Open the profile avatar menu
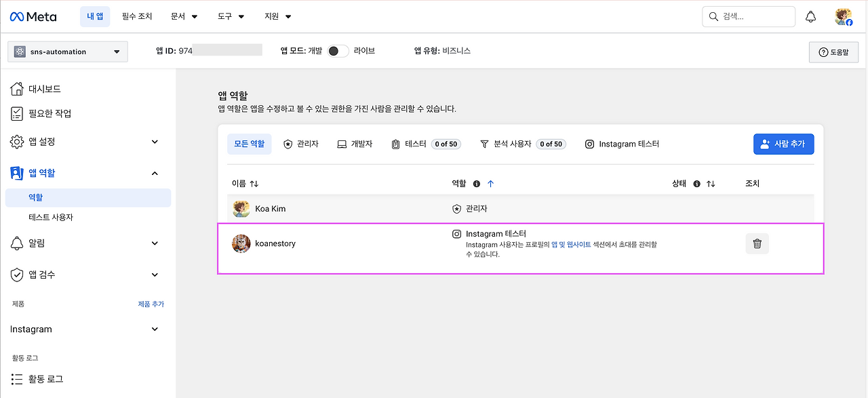 tap(843, 17)
